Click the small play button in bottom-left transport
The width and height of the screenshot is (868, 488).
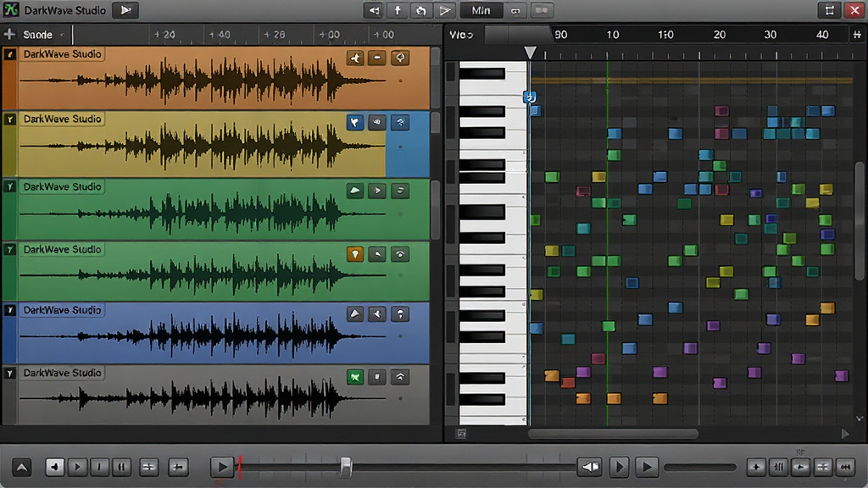coord(77,468)
